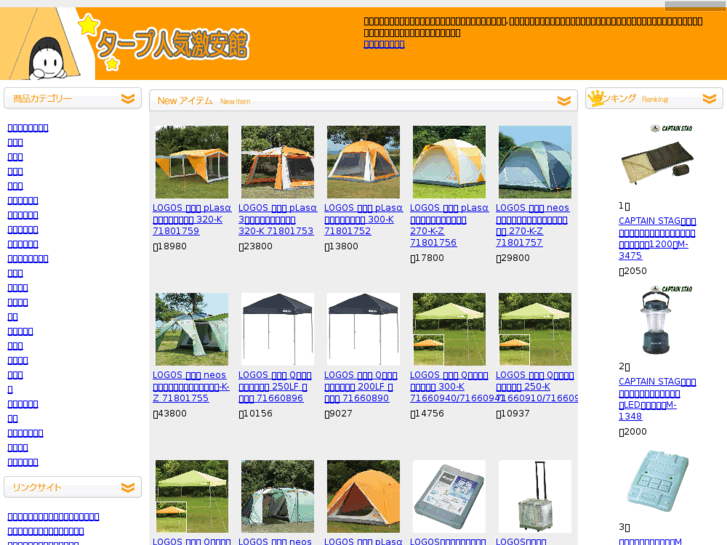Open the LOGOS 250LF 71660896 canopy thumbnail
The image size is (727, 545).
tap(278, 329)
